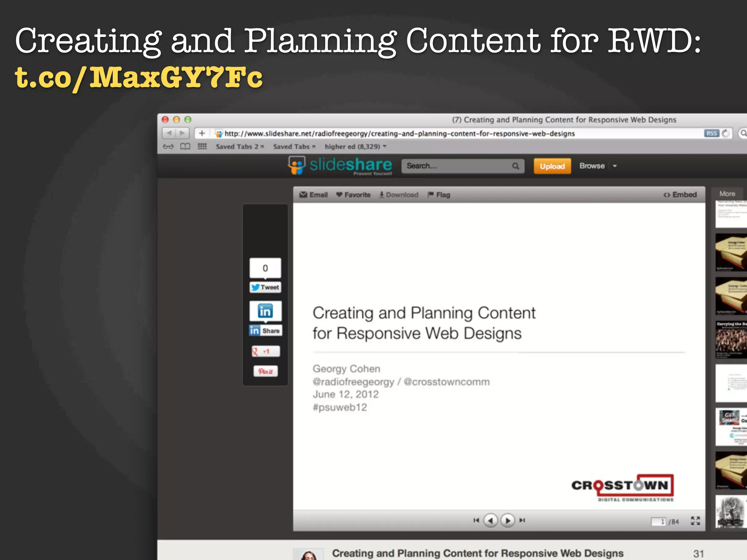Click the orange Upload button
The height and width of the screenshot is (560, 747).
pyautogui.click(x=552, y=166)
